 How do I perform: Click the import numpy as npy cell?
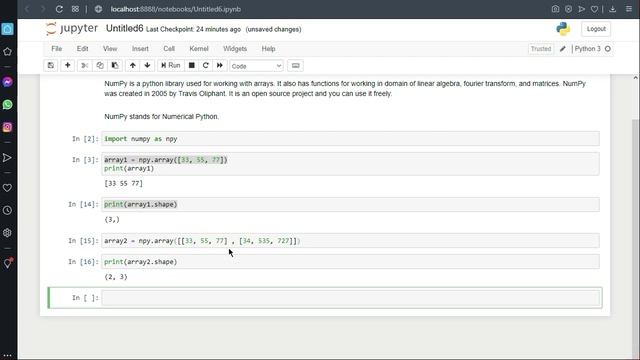pos(351,139)
